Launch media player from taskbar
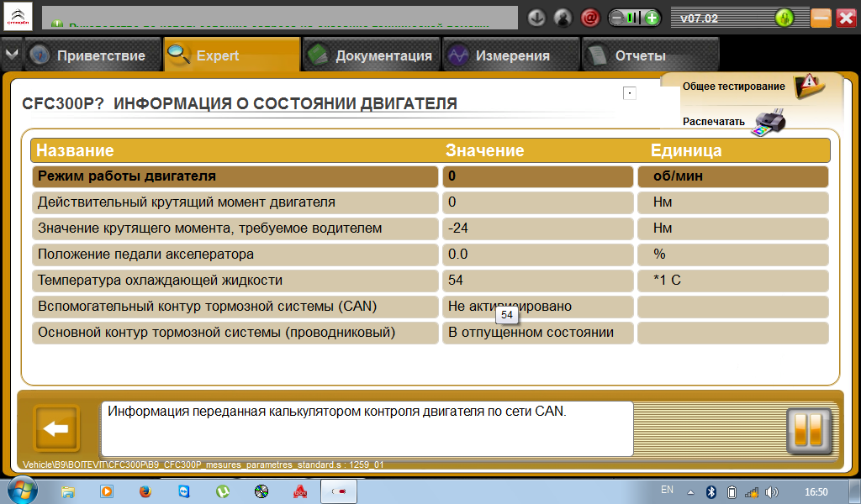 107,491
